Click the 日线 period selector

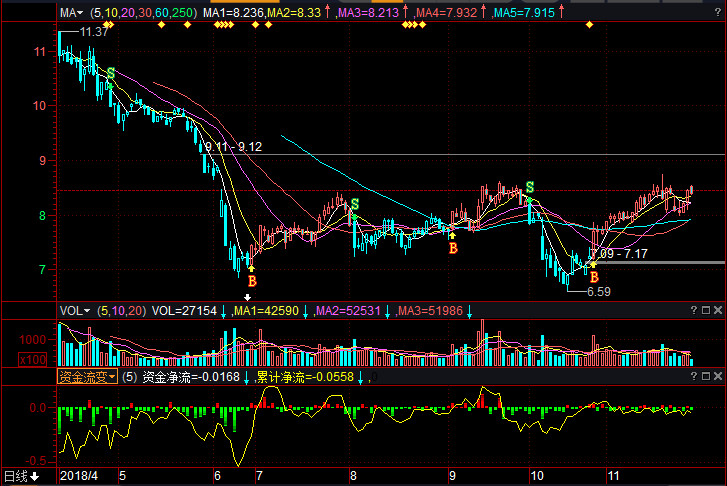[x=20, y=475]
